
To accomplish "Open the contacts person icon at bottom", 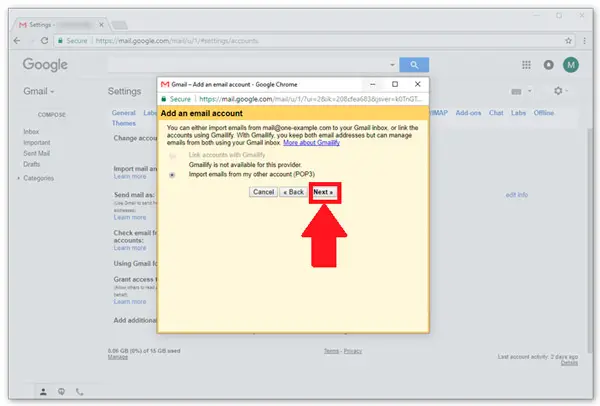I will [43, 391].
